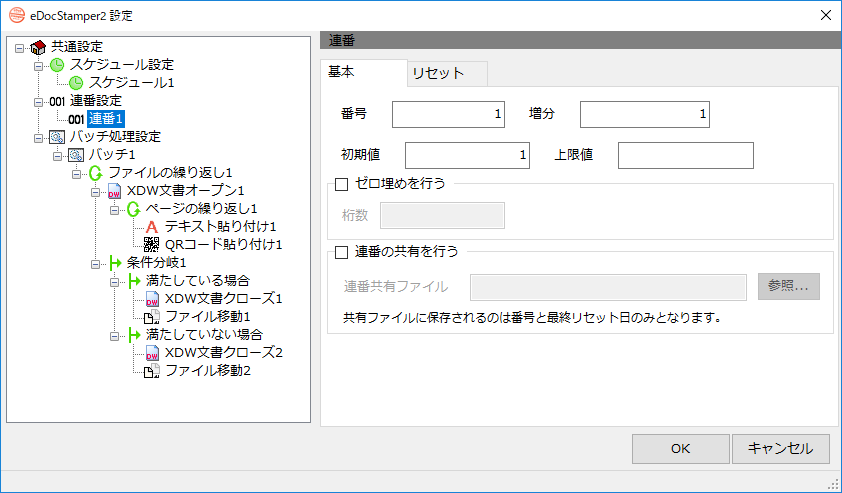This screenshot has height=493, width=842.
Task: Click the gear icon next to バッチ1
Action: (x=76, y=155)
